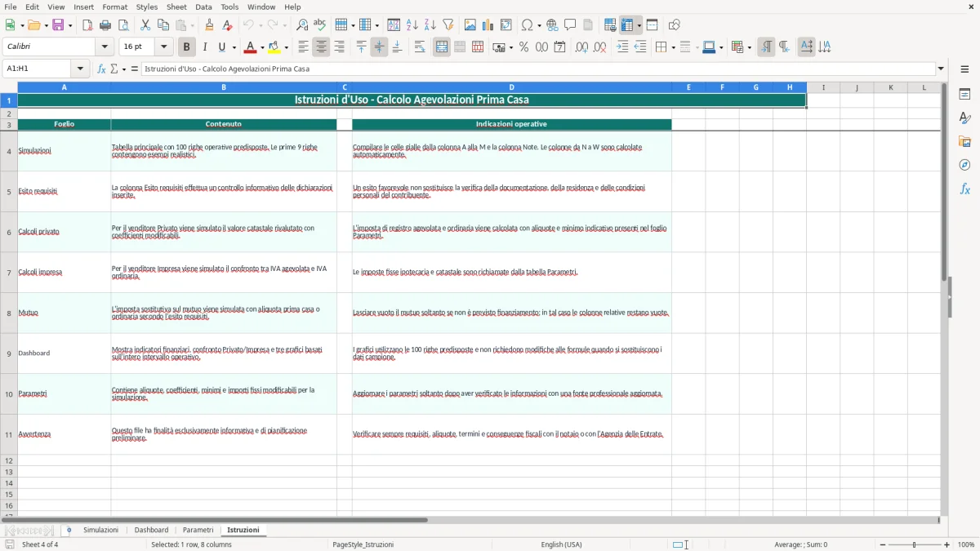Viewport: 980px width, 551px height.
Task: Toggle Center Horizontally alignment
Action: coord(321,47)
